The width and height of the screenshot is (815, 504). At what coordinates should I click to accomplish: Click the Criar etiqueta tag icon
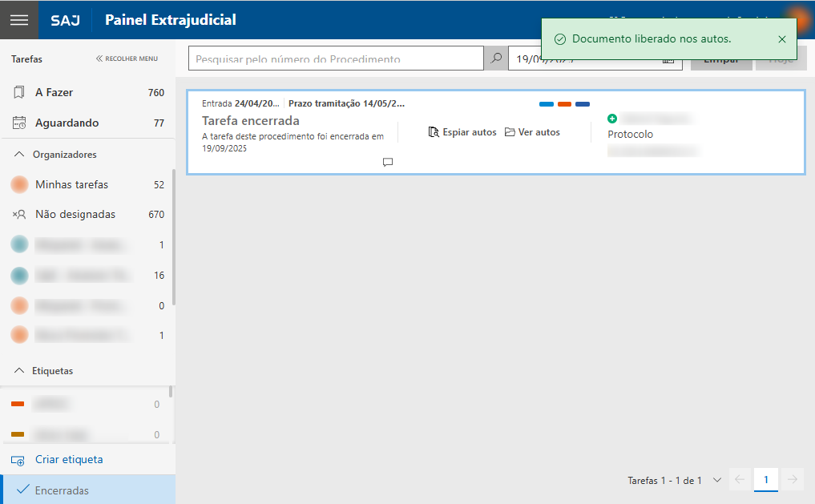[x=18, y=461]
